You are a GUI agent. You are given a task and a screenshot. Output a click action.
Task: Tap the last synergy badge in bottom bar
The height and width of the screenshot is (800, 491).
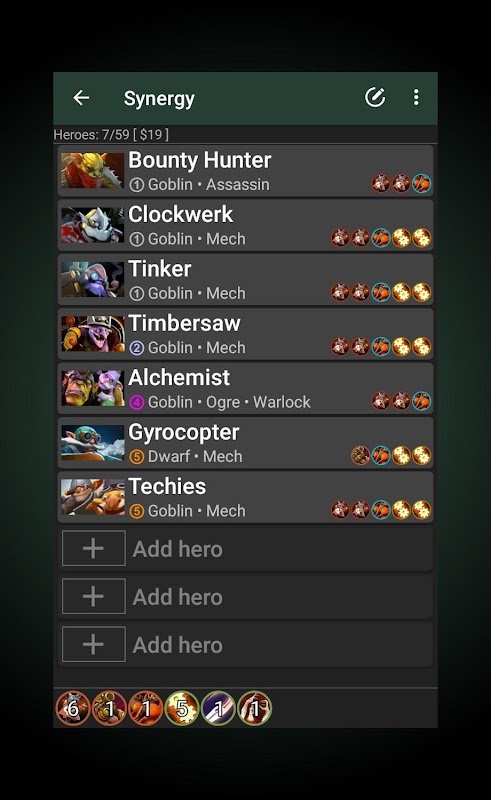(255, 708)
